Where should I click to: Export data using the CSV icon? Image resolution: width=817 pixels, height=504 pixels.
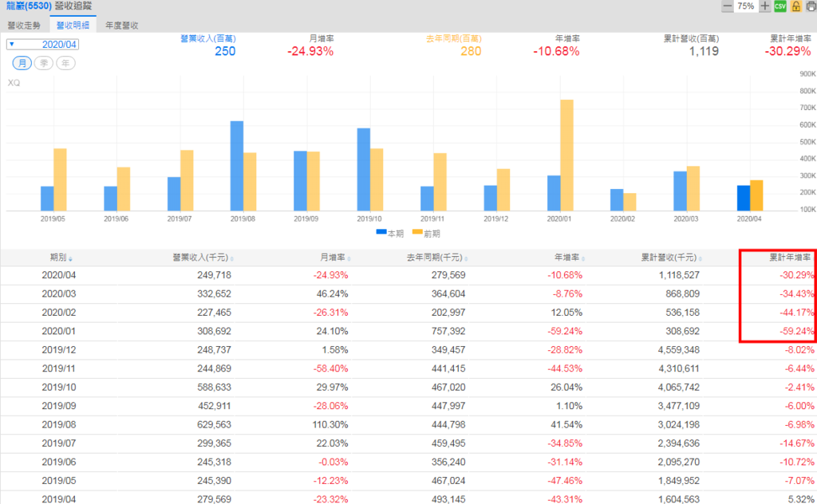780,6
